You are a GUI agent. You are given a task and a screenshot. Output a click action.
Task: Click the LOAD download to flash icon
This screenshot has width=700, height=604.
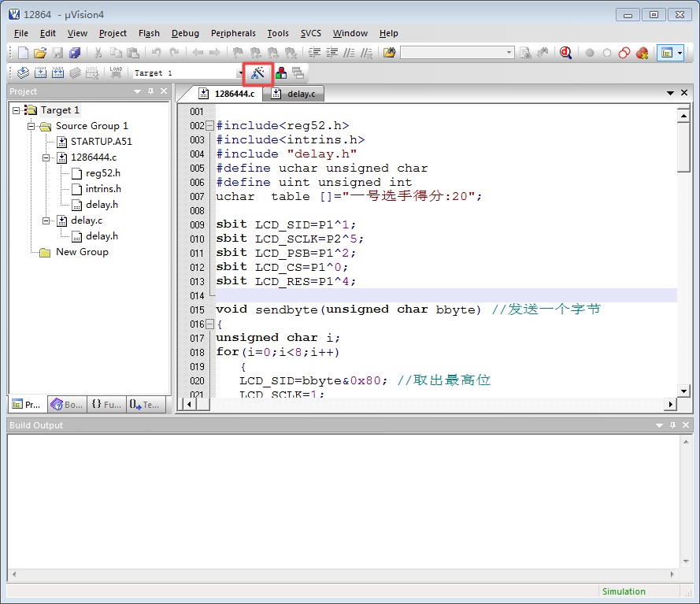coord(116,72)
